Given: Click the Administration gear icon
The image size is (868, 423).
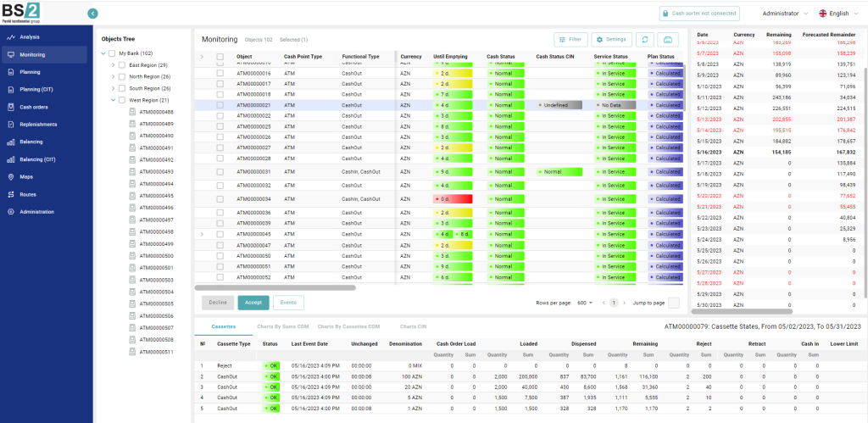Looking at the screenshot, I should [10, 212].
